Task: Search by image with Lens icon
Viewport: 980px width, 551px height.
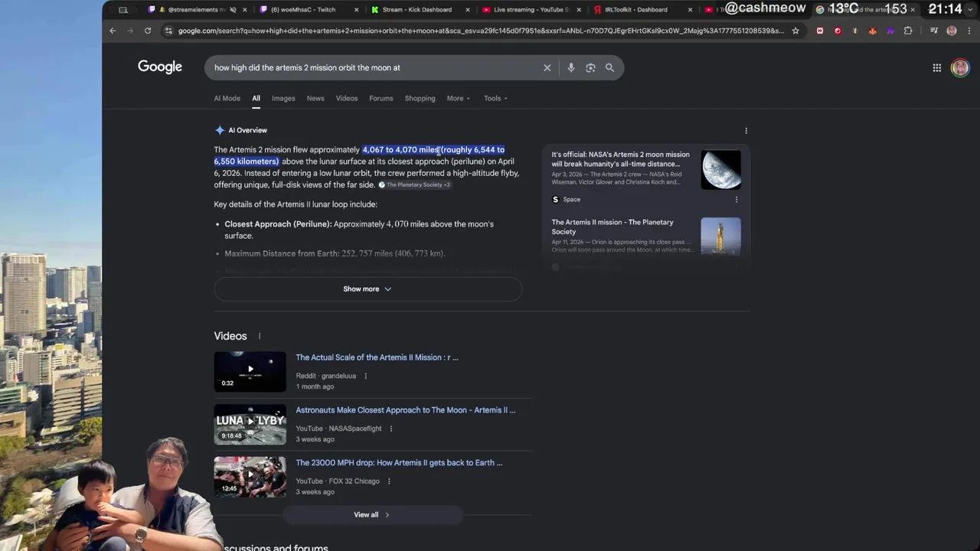Action: (x=590, y=67)
